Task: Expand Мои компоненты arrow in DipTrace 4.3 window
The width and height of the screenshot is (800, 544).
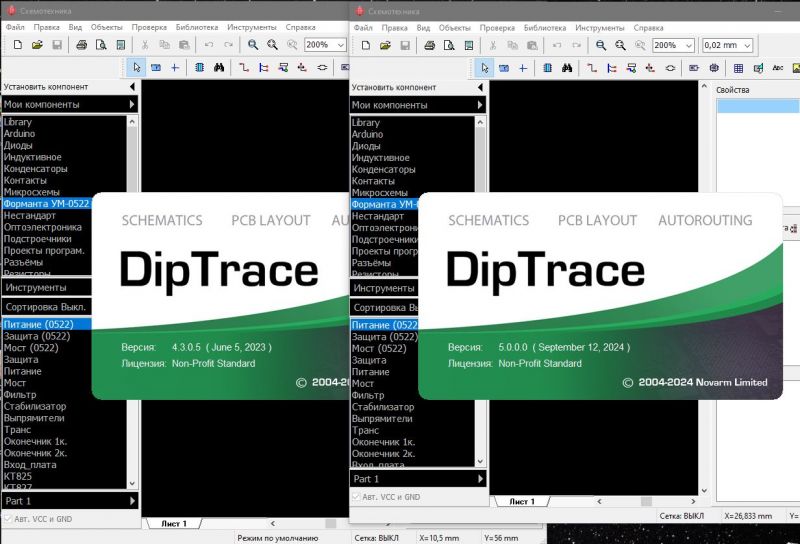Action: pos(132,104)
